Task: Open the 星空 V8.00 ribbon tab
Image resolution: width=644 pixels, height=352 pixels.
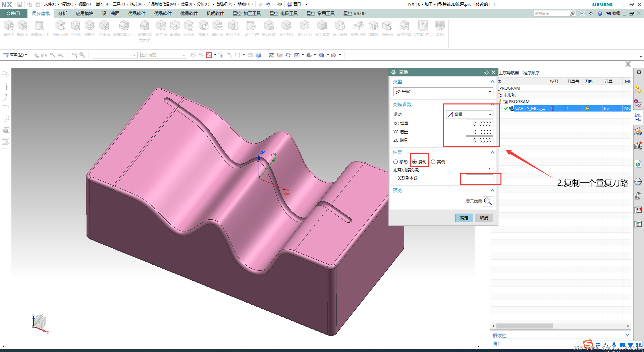Action: tap(355, 13)
